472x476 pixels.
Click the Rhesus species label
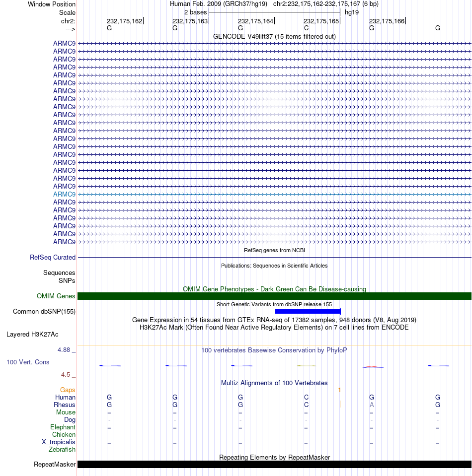[65, 405]
